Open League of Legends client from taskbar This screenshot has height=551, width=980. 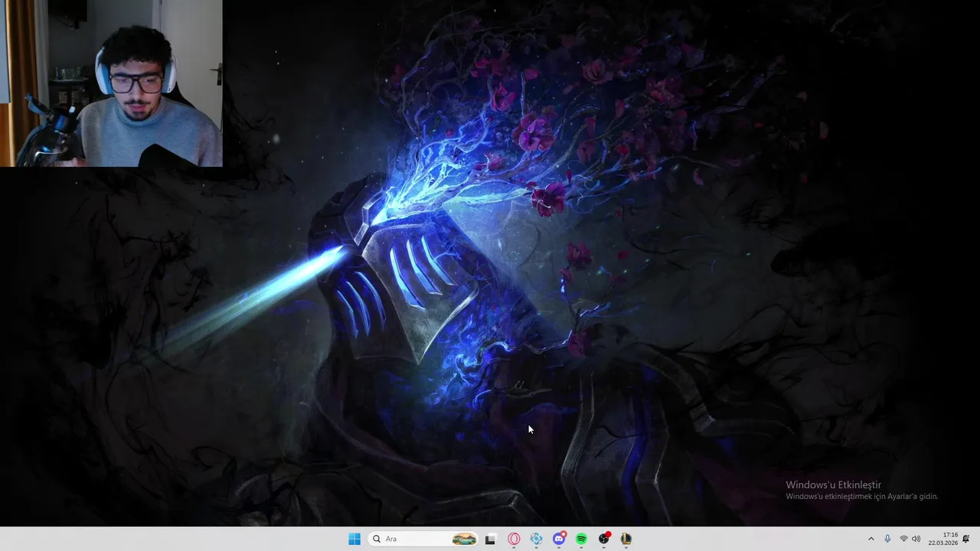[626, 539]
